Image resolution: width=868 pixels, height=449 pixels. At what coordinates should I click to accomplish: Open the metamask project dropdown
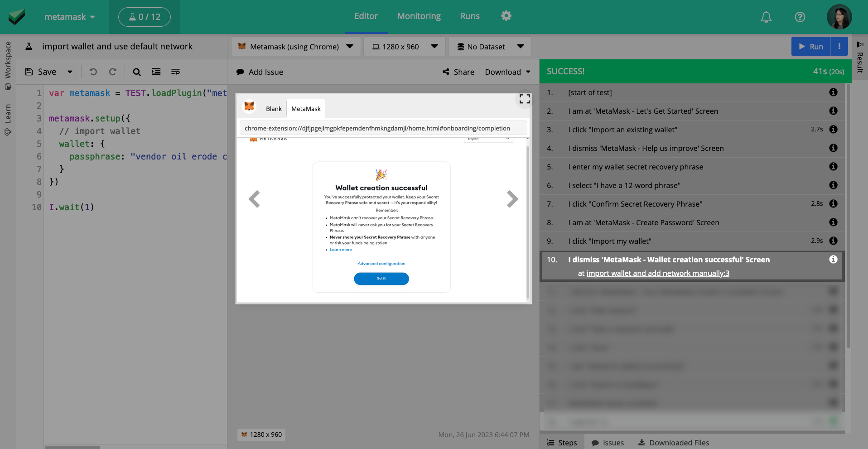[x=69, y=17]
